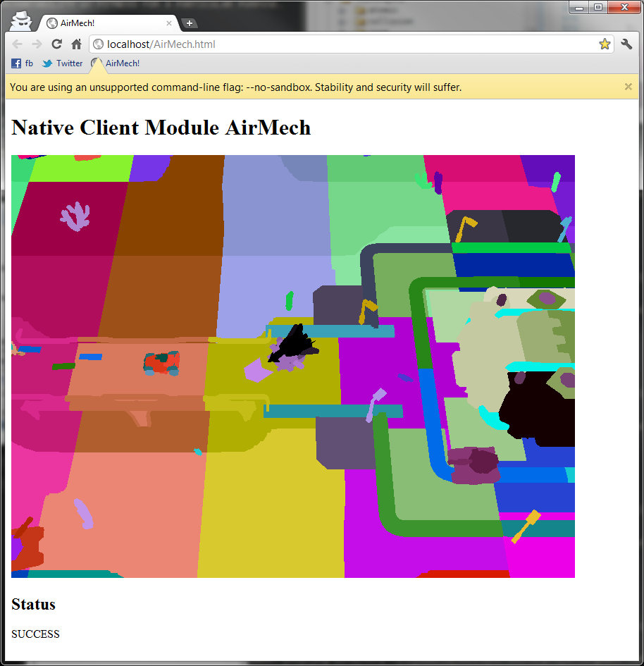Click the browser Back arrow button
Viewport: 644px width, 666px height.
[x=18, y=44]
